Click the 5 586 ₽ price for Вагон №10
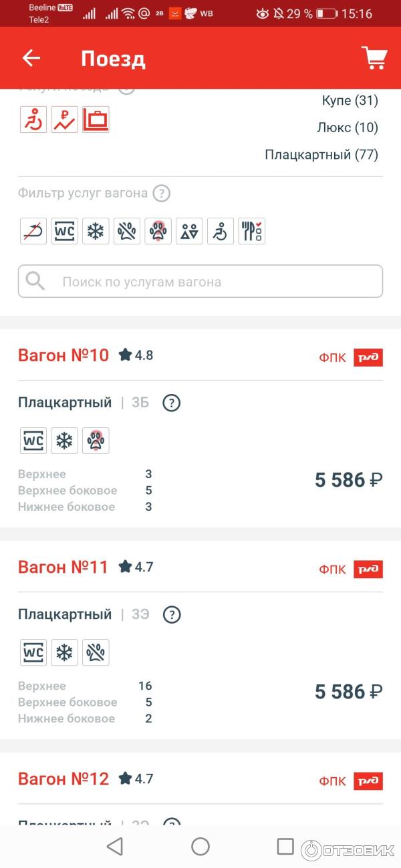Viewport: 401px width, 868px height. (x=348, y=479)
